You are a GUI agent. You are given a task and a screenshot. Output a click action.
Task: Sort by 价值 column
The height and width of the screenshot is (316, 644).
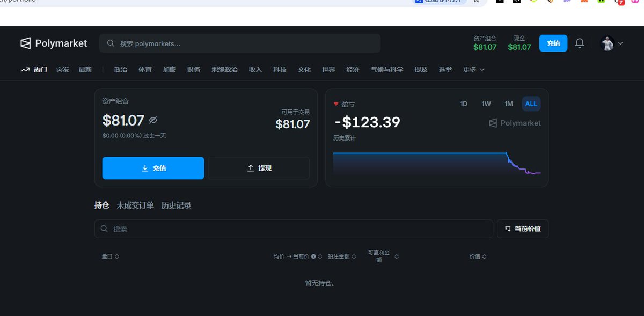[x=478, y=256]
